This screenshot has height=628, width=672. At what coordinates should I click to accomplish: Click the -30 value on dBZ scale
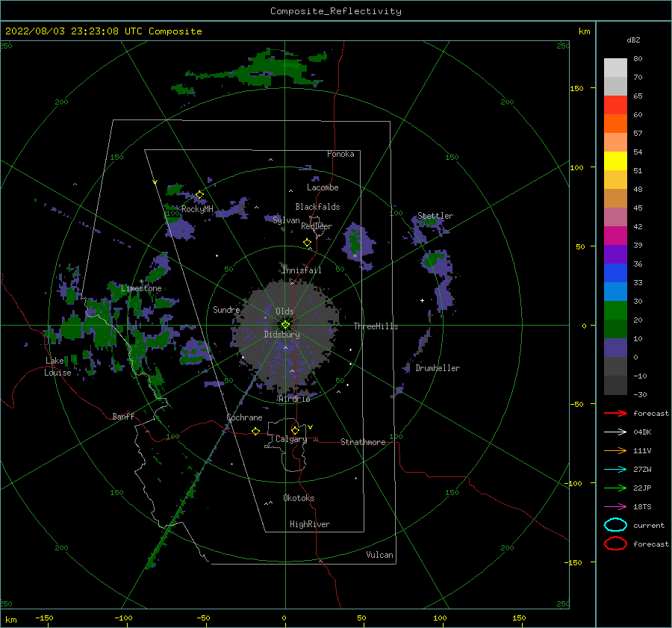pos(640,394)
